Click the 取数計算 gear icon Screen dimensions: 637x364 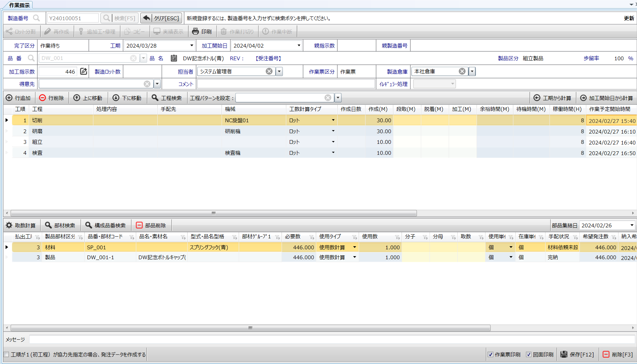point(9,225)
